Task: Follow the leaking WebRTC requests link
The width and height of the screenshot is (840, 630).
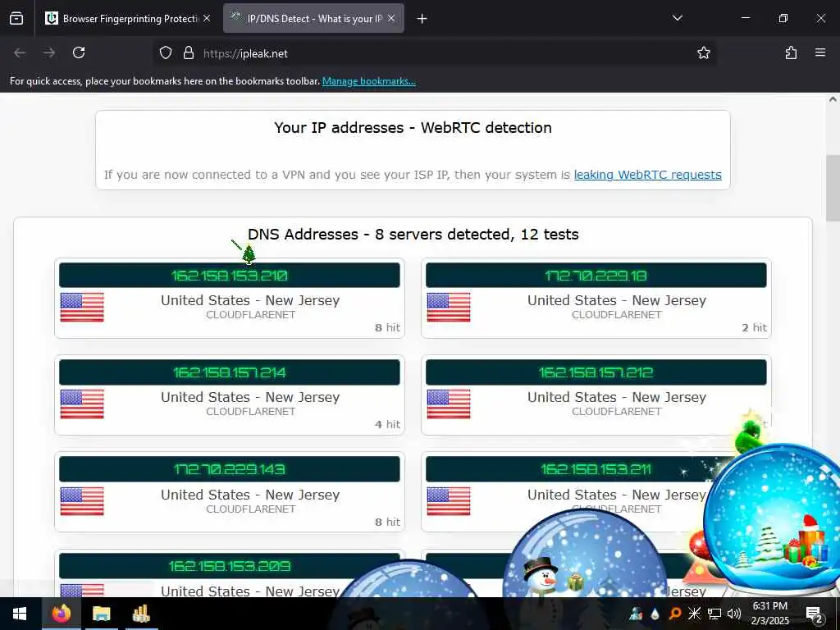Action: pos(648,175)
